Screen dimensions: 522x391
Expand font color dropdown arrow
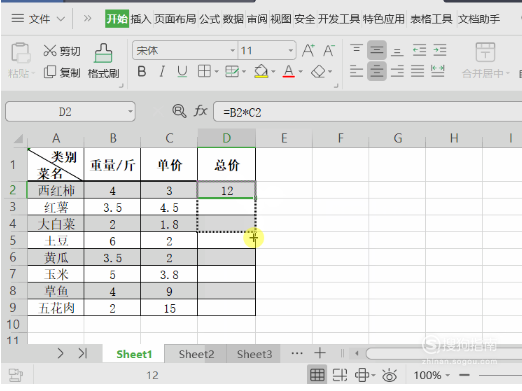click(x=300, y=71)
